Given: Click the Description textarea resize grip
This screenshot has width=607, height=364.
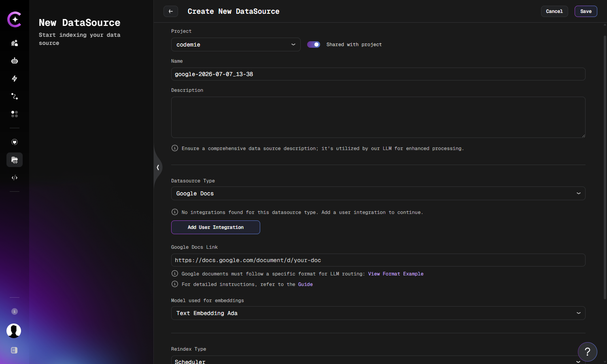Looking at the screenshot, I should tap(583, 135).
